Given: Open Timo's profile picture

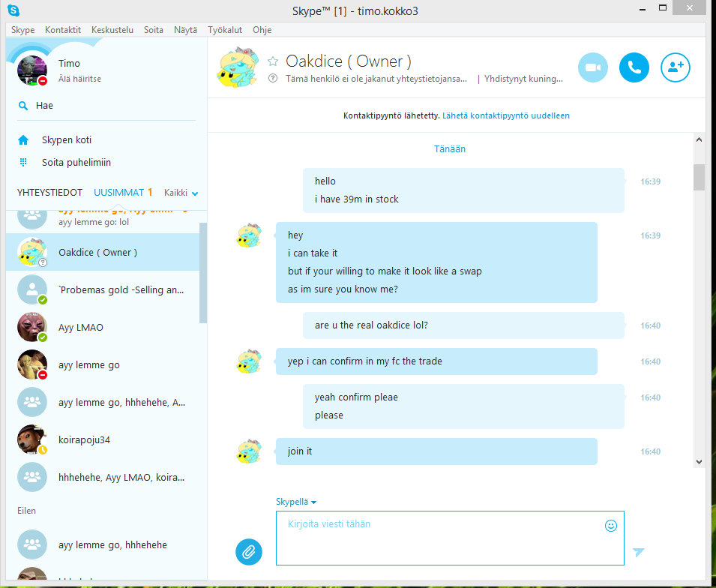Looking at the screenshot, I should click(31, 70).
